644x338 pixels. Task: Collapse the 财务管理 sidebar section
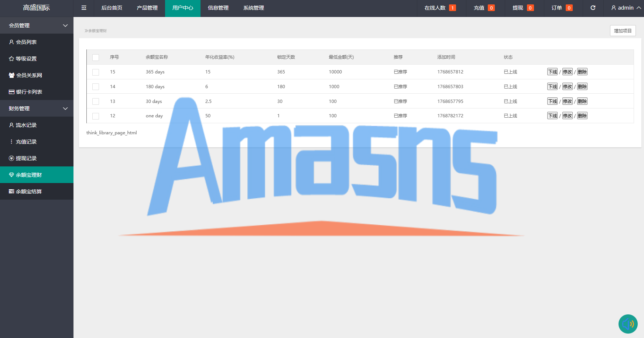[x=37, y=108]
